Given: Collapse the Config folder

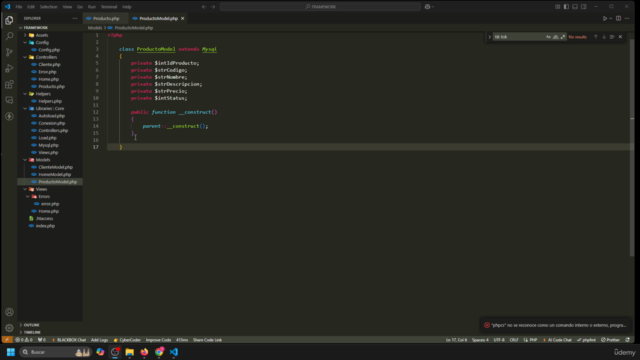Looking at the screenshot, I should pyautogui.click(x=42, y=42).
